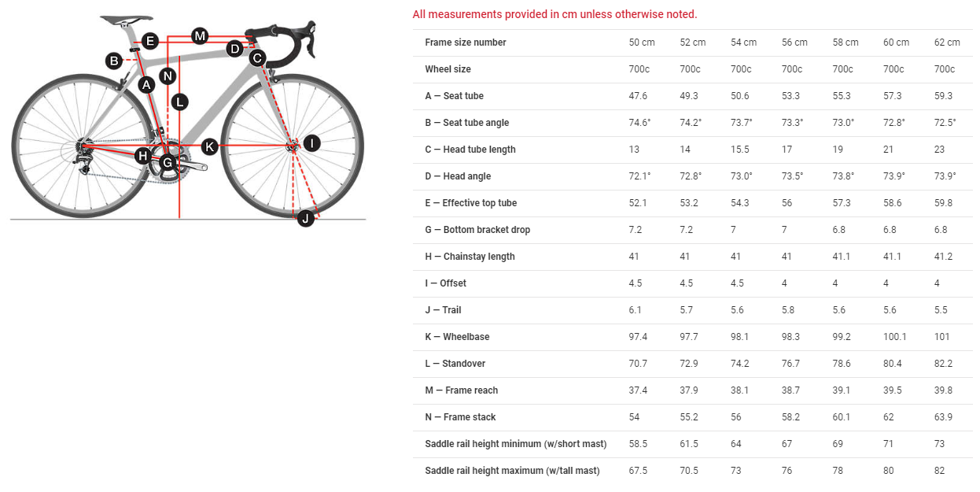This screenshot has height=492, width=980.
Task: Click the Frame size number row label
Action: [x=466, y=43]
